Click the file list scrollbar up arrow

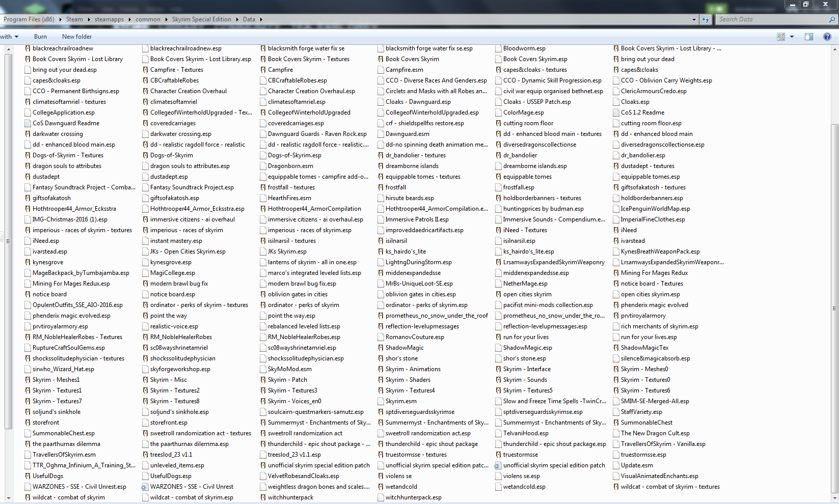point(834,49)
